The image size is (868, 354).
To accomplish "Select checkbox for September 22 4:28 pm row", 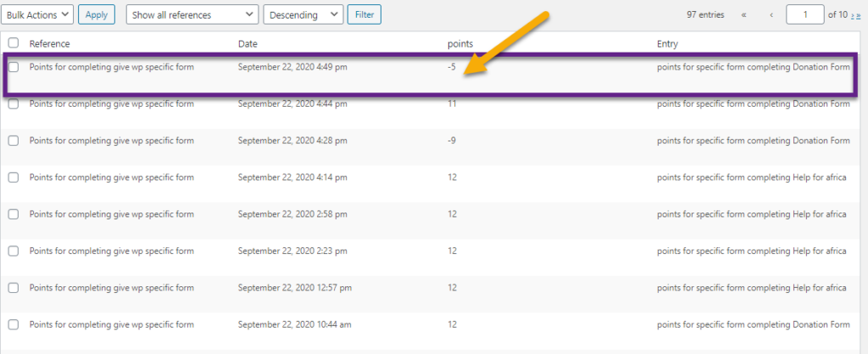I will (14, 141).
